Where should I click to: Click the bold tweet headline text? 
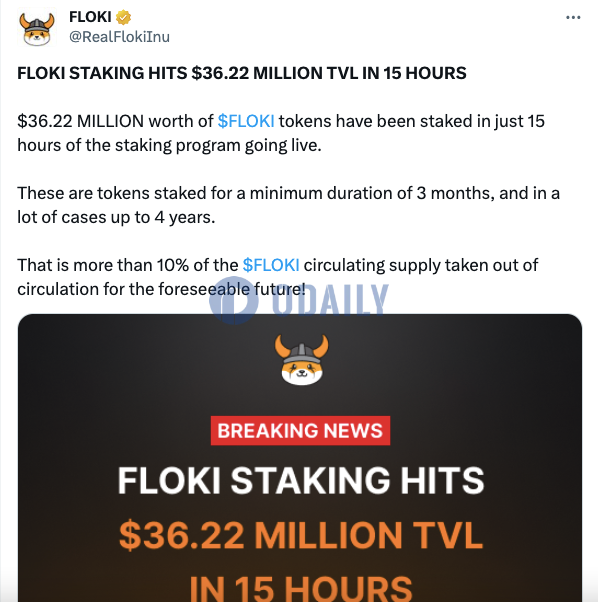(x=242, y=73)
